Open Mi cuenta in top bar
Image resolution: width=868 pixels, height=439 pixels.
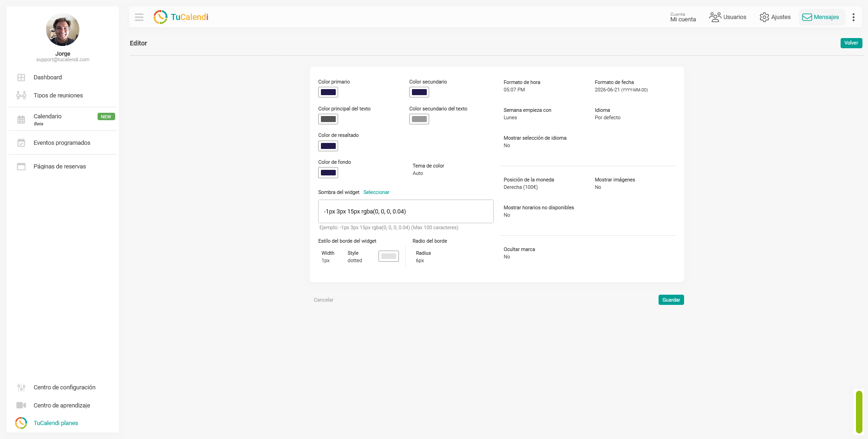683,17
